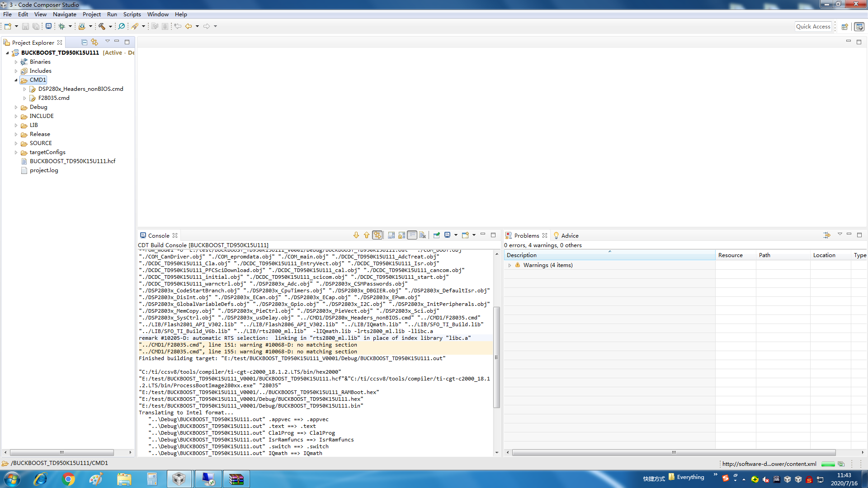Toggle console Scroll Lock button
Image resolution: width=868 pixels, height=488 pixels.
[x=401, y=235]
